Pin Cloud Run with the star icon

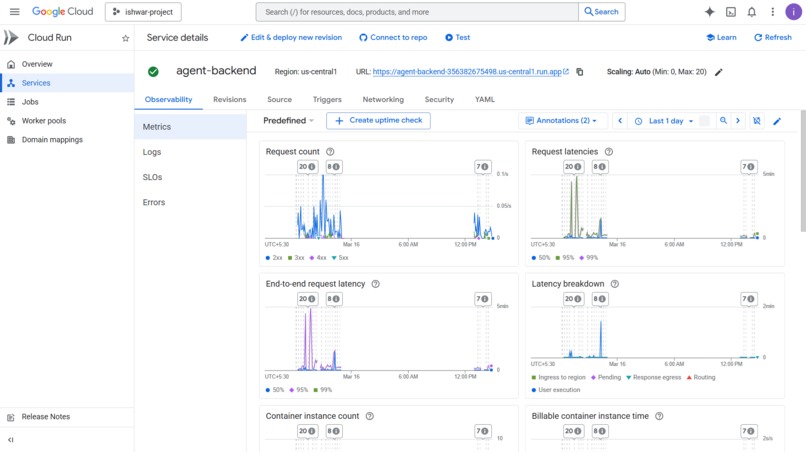coord(125,38)
